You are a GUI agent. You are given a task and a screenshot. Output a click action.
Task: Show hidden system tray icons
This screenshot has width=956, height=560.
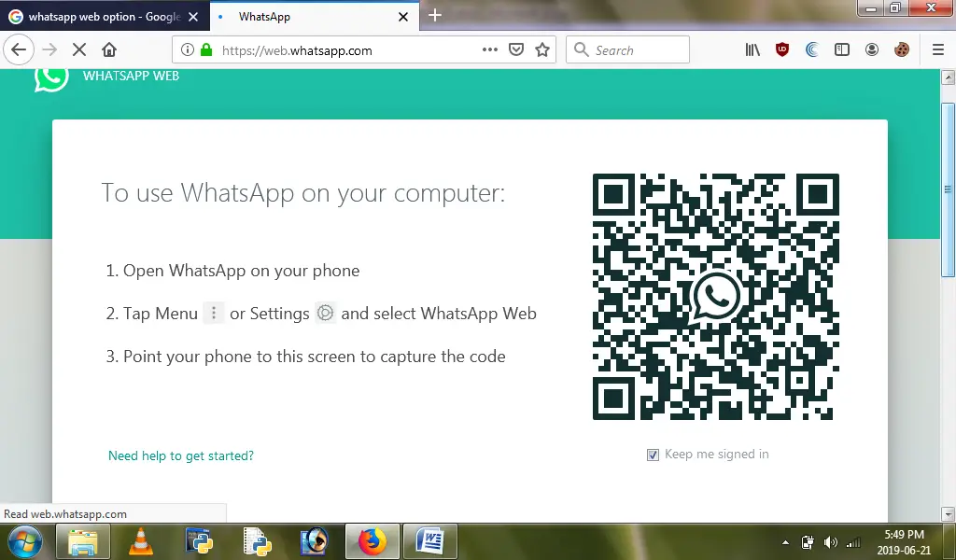785,542
